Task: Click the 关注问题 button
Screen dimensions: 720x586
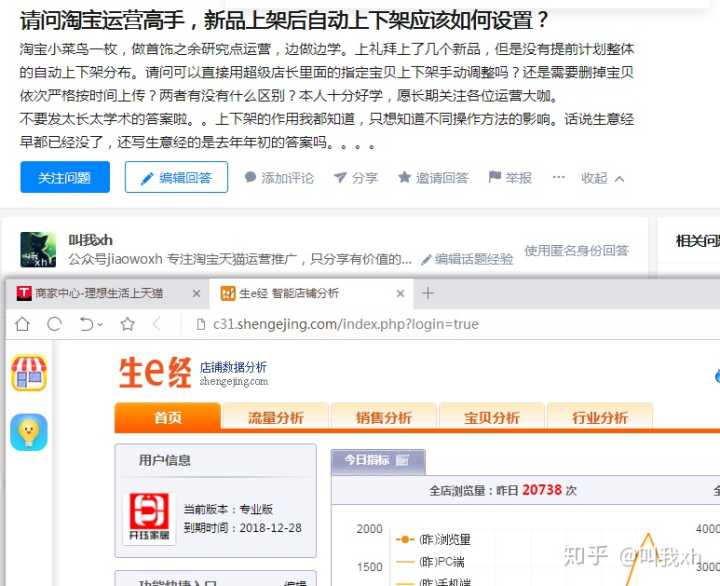Action: [65, 178]
